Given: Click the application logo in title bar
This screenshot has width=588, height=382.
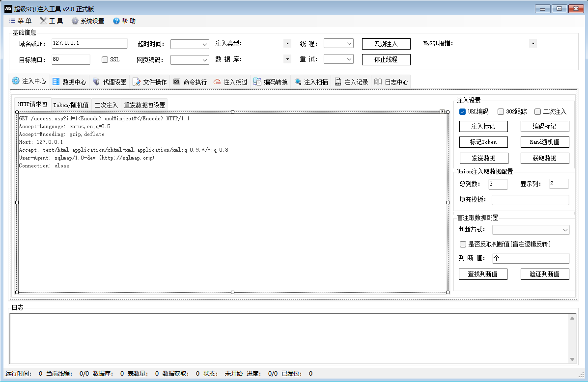Looking at the screenshot, I should pos(8,9).
